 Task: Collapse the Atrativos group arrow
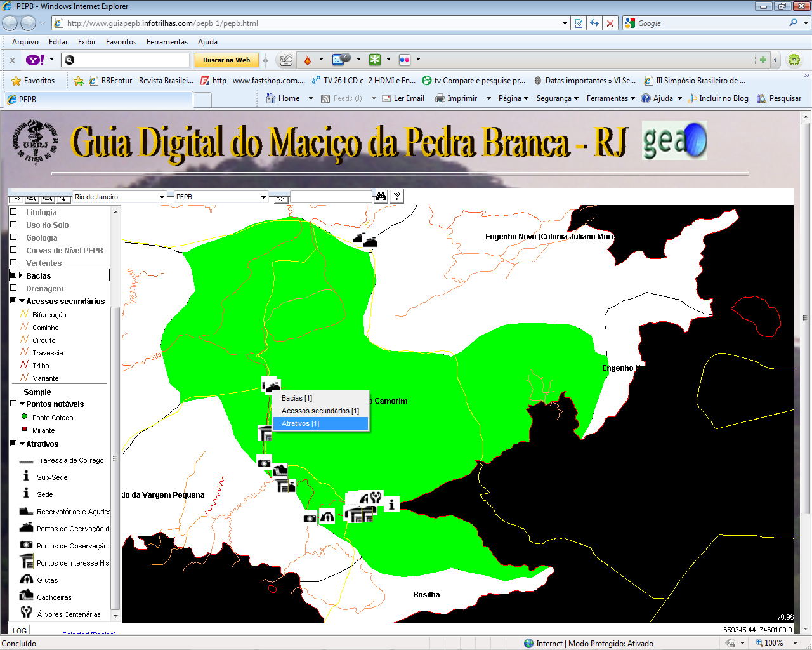22,444
